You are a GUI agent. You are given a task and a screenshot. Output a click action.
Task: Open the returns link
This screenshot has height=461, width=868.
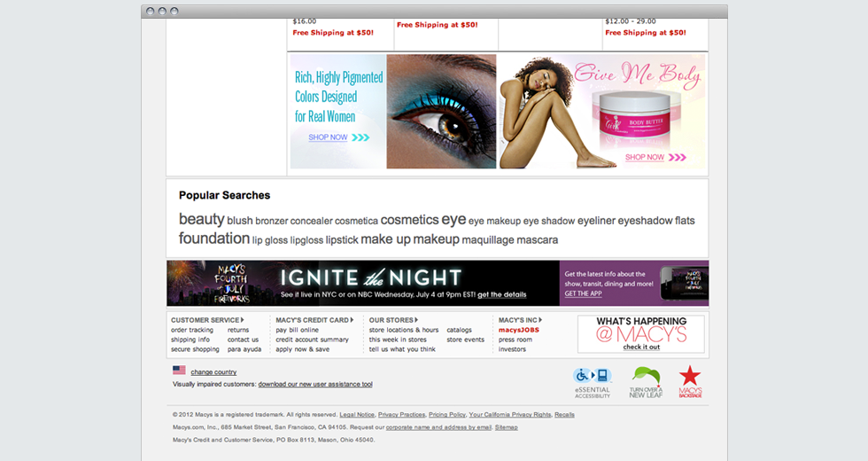coord(238,330)
